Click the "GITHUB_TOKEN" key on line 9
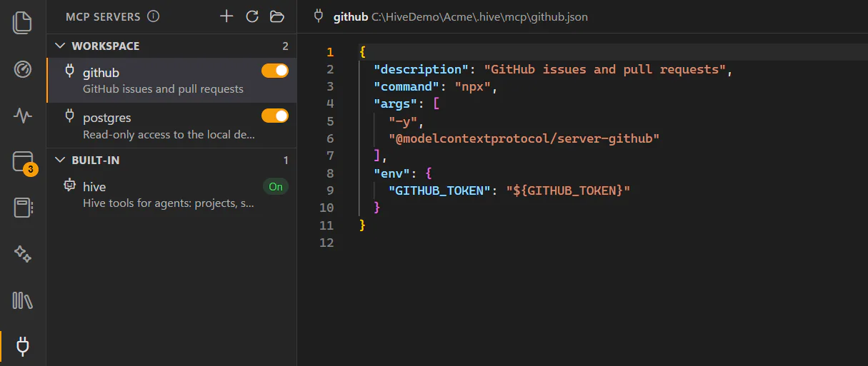Image resolution: width=868 pixels, height=366 pixels. coord(439,190)
